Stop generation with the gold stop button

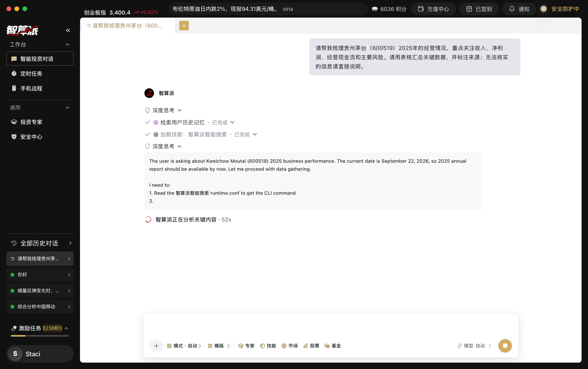click(x=505, y=346)
